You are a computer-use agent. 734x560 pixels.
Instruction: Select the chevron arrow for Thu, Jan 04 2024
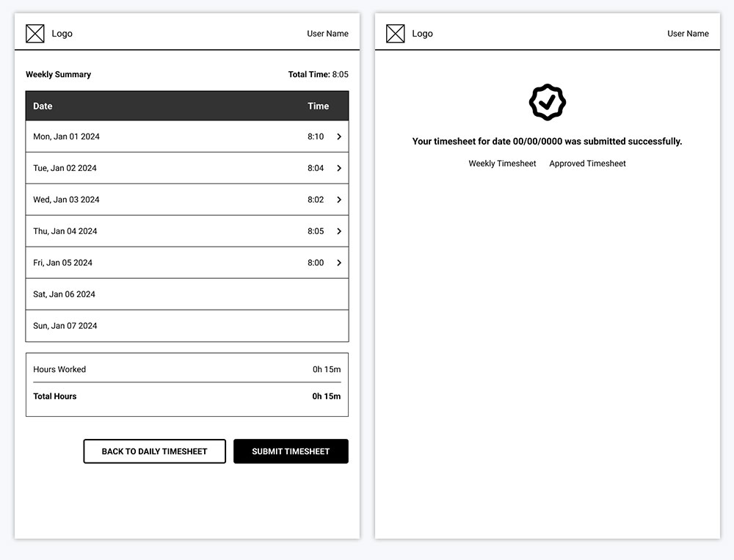tap(339, 231)
